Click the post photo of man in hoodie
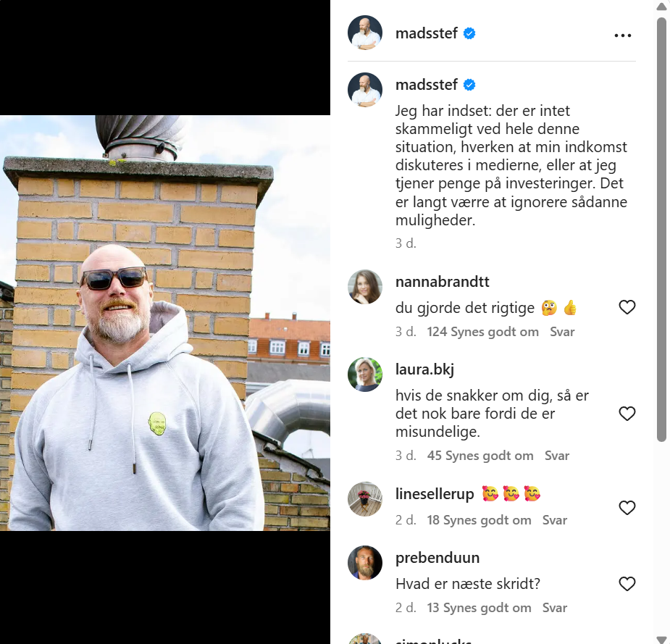670x644 pixels. (x=165, y=323)
